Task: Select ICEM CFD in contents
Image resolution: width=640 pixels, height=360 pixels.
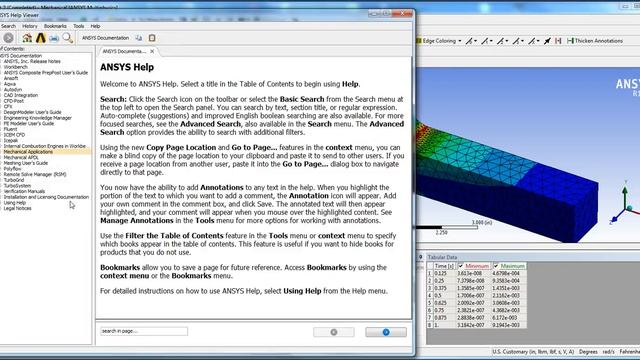Action: pos(15,135)
